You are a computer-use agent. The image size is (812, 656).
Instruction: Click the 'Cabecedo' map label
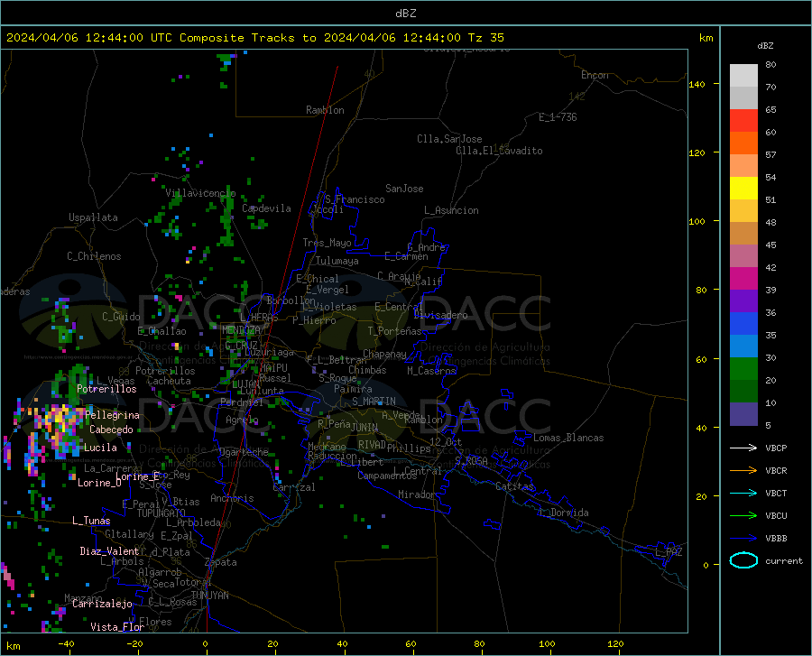[111, 430]
